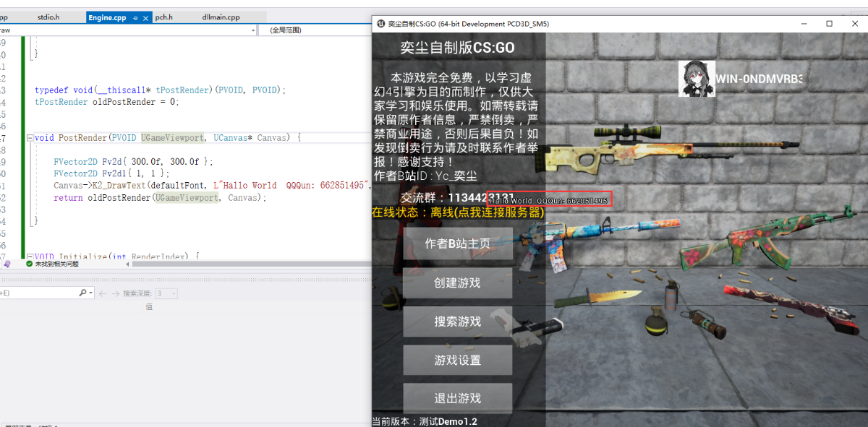Open the pch.h editor tab
868x427 pixels.
pos(164,17)
